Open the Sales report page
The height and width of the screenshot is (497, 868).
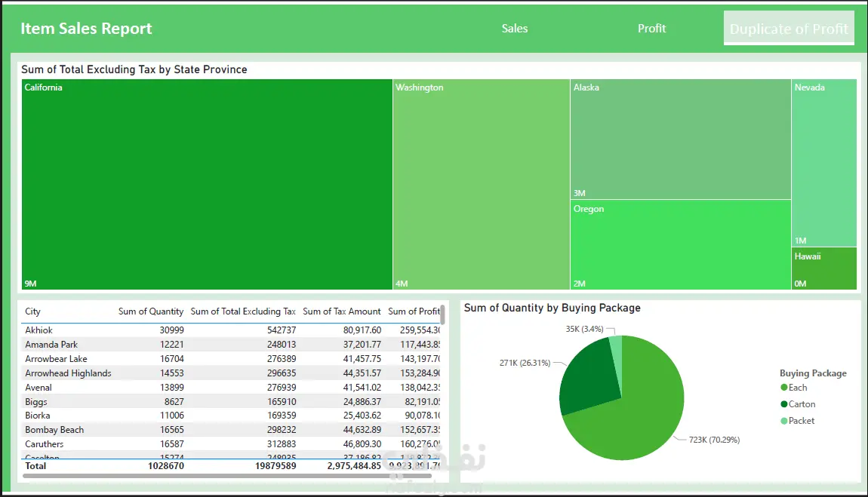click(x=515, y=29)
